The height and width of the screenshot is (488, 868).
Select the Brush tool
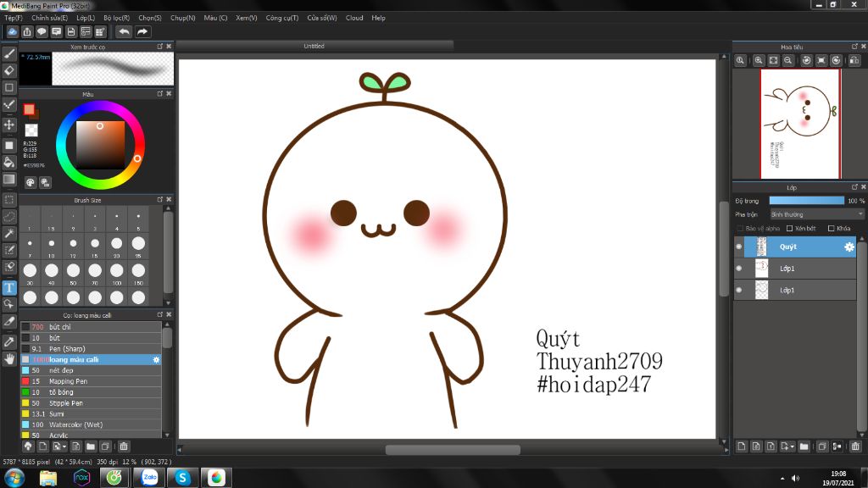pos(8,53)
